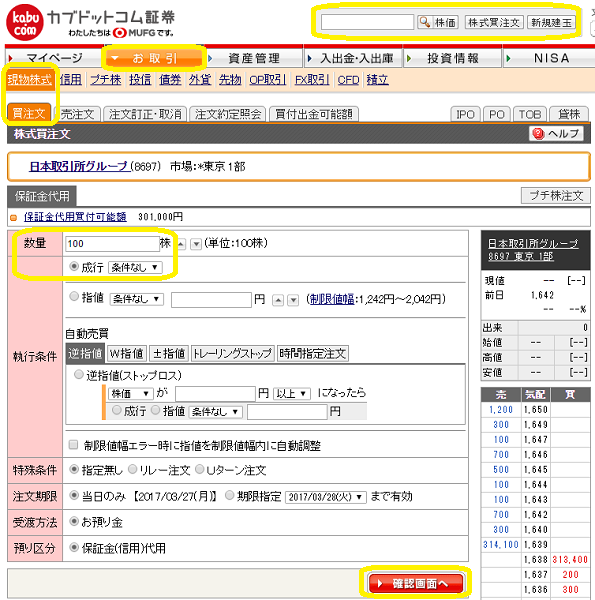
Task: Open the 株価 trigger type dropdown
Action: click(130, 393)
